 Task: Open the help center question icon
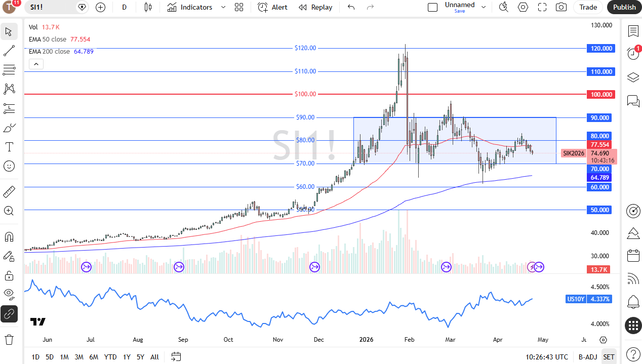coord(633,354)
